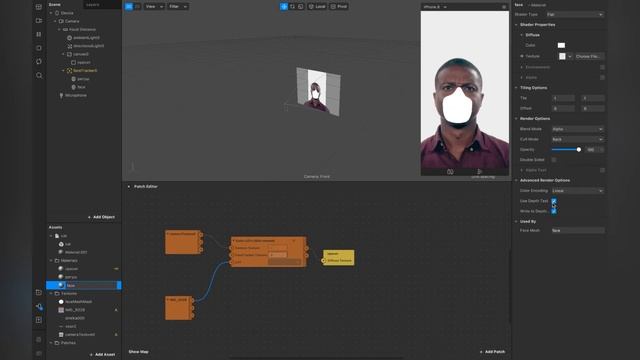Image resolution: width=640 pixels, height=360 pixels.
Task: Click the video preview icon in left toolbar
Action: pyautogui.click(x=39, y=20)
